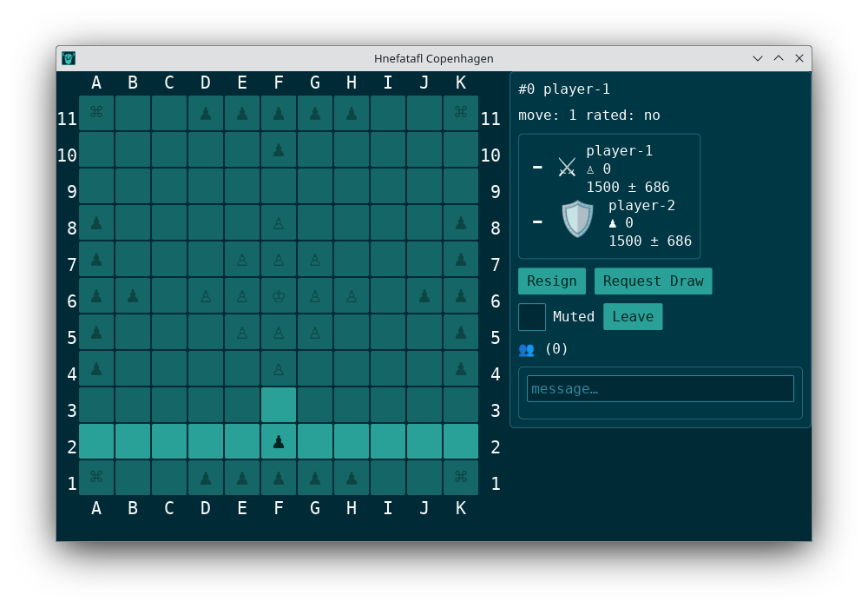Leave the game
This screenshot has width=868, height=608.
click(x=633, y=317)
